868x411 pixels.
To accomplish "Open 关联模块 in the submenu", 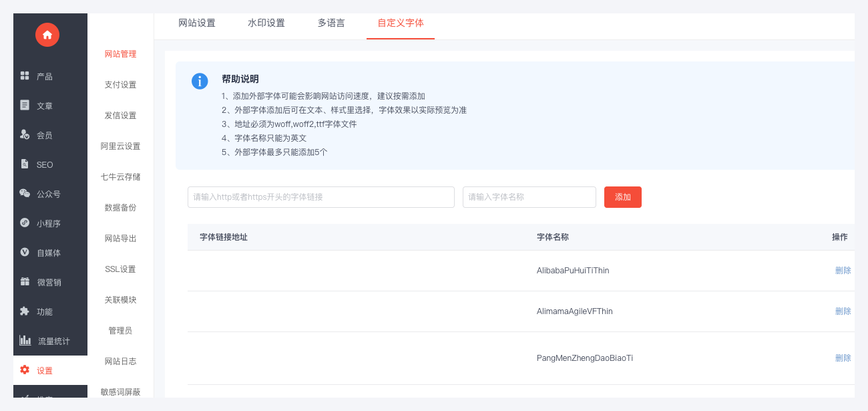I will [x=121, y=300].
